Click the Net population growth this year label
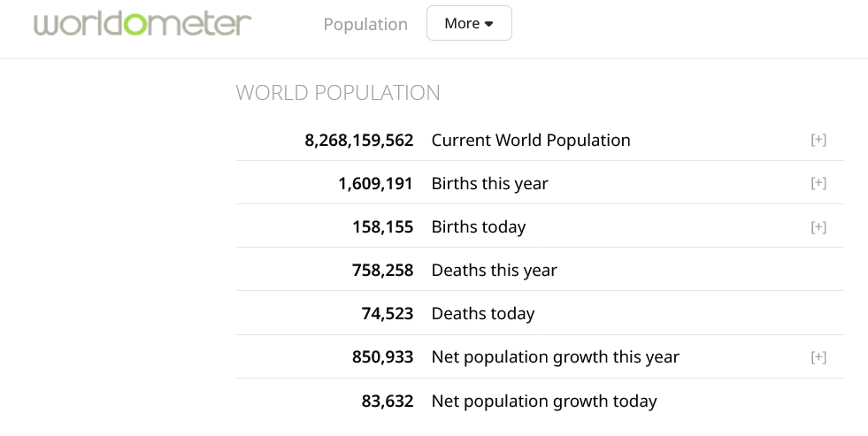The height and width of the screenshot is (436, 868). coord(555,357)
